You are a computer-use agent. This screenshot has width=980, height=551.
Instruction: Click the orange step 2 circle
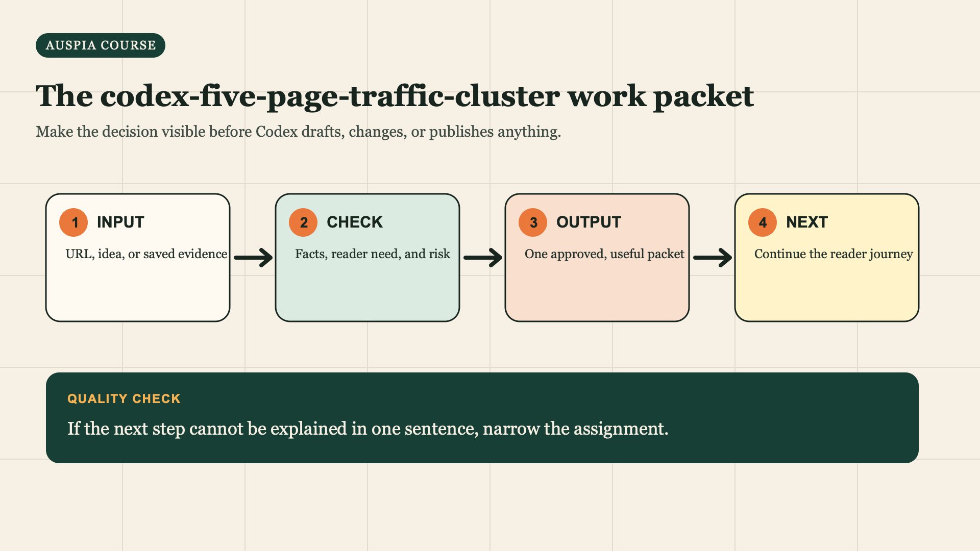point(303,222)
